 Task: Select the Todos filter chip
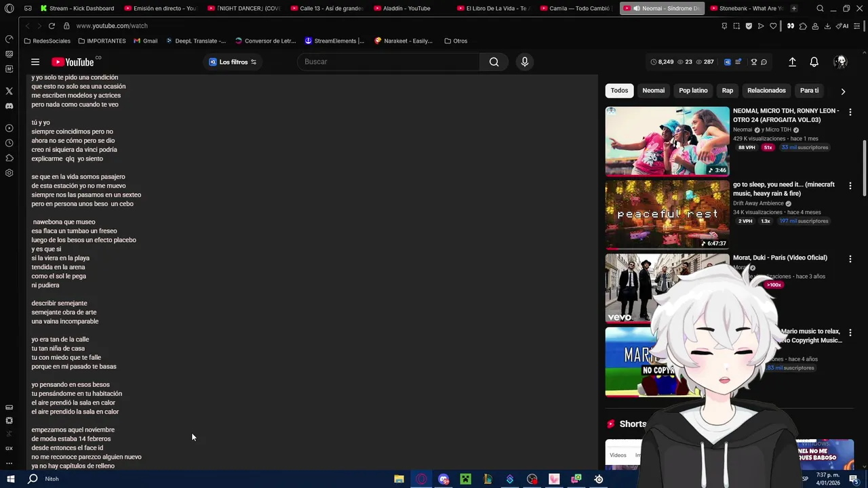[x=619, y=91]
